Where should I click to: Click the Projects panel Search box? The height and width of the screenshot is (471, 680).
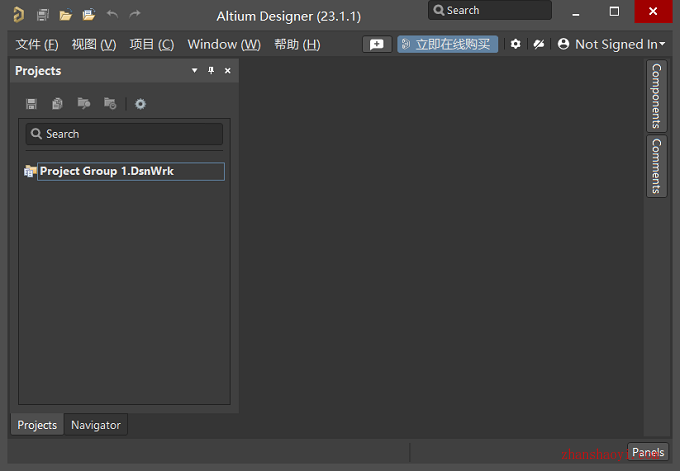point(124,134)
